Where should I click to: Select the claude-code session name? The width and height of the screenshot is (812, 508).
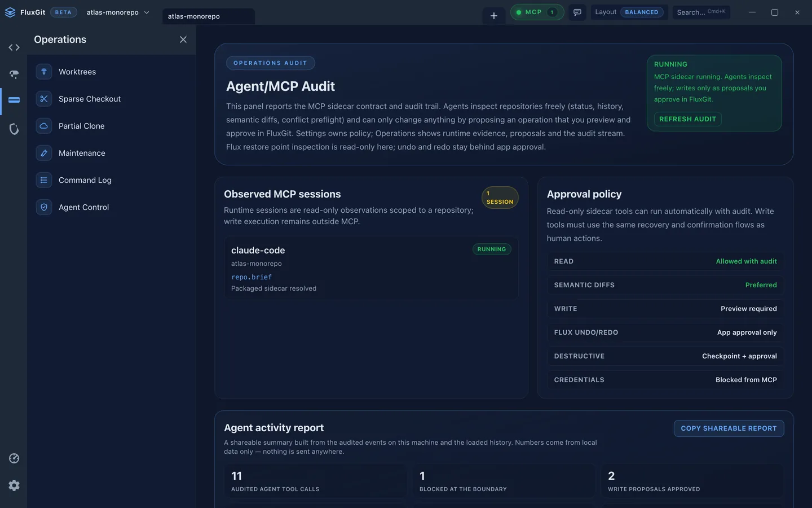point(258,251)
